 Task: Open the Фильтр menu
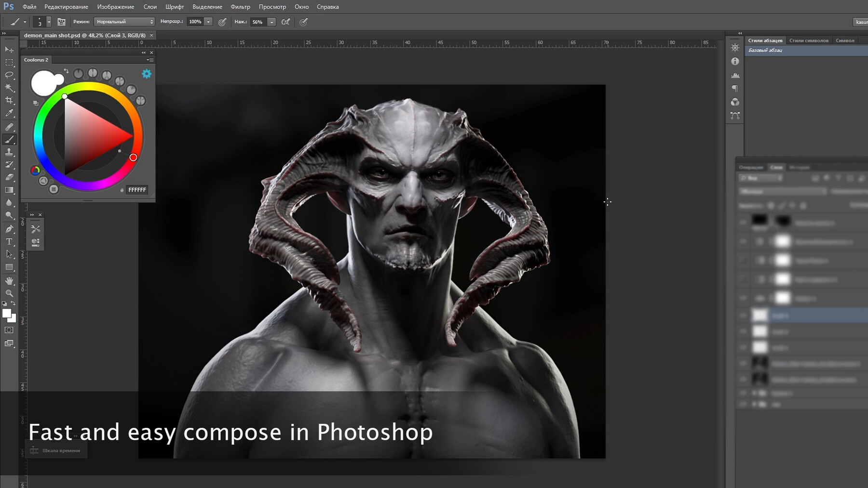(x=242, y=6)
